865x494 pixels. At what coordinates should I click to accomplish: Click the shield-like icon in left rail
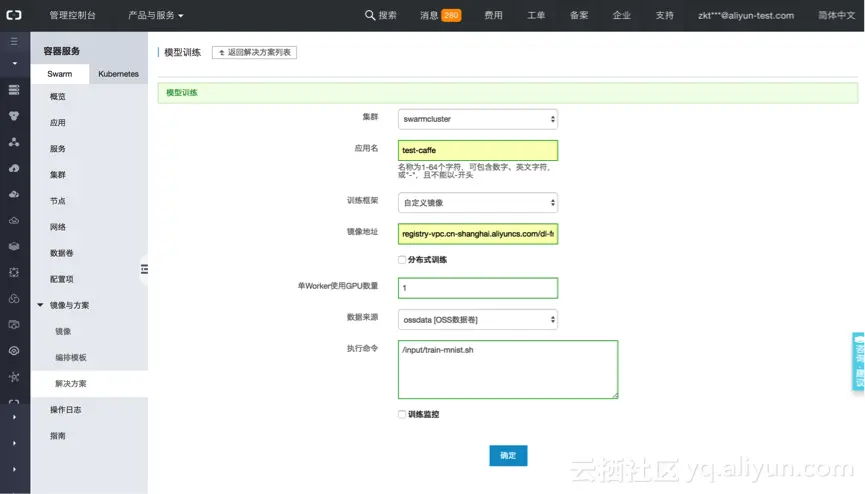click(x=14, y=115)
